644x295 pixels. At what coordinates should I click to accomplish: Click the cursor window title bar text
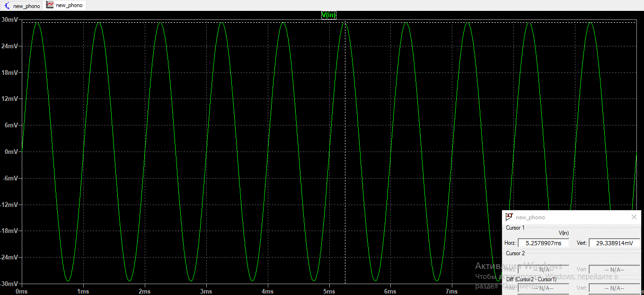pyautogui.click(x=530, y=217)
